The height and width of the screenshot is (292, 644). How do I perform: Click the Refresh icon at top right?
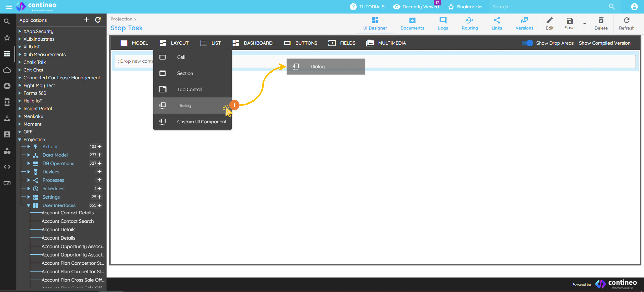pos(626,21)
